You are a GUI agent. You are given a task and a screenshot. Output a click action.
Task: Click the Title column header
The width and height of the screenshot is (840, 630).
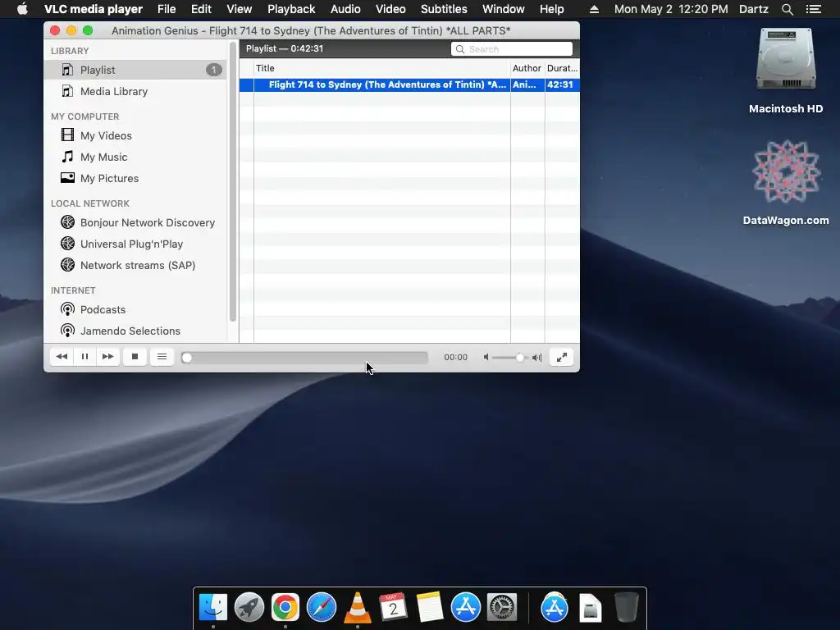(x=382, y=68)
